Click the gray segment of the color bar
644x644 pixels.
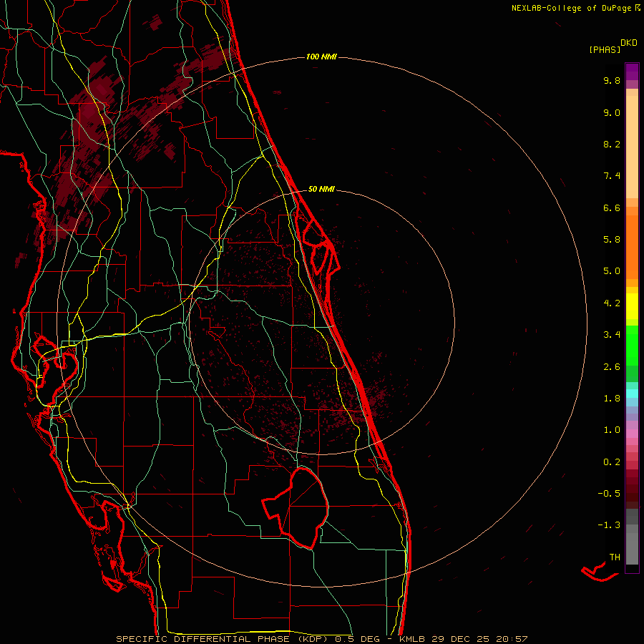632,538
